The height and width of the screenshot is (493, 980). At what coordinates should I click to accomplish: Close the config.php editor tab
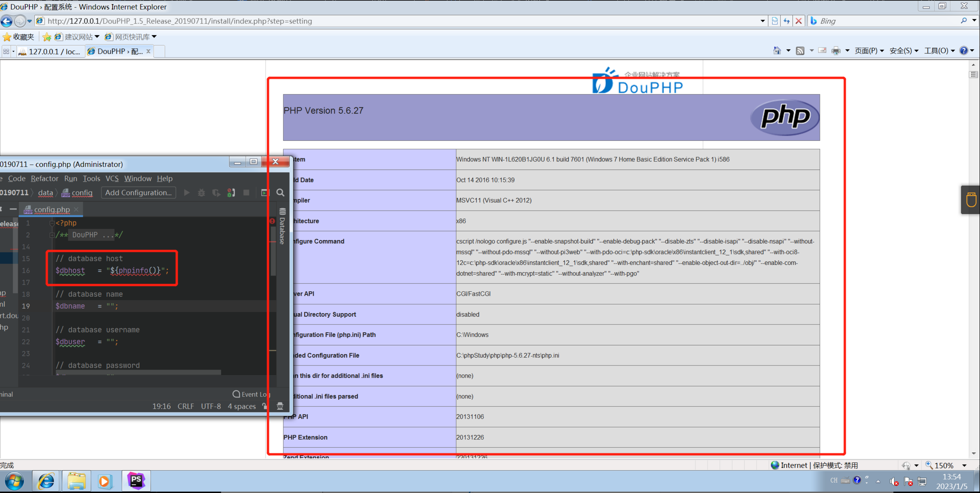(x=76, y=210)
